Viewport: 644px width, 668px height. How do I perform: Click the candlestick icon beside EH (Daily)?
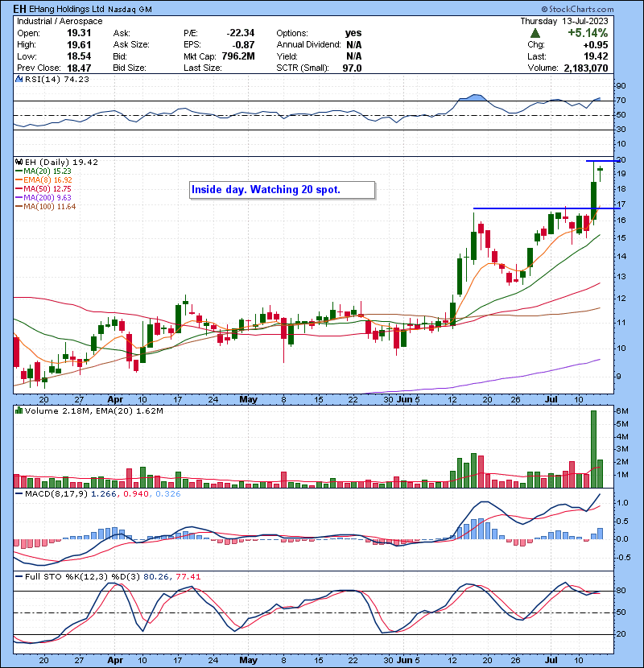click(19, 162)
